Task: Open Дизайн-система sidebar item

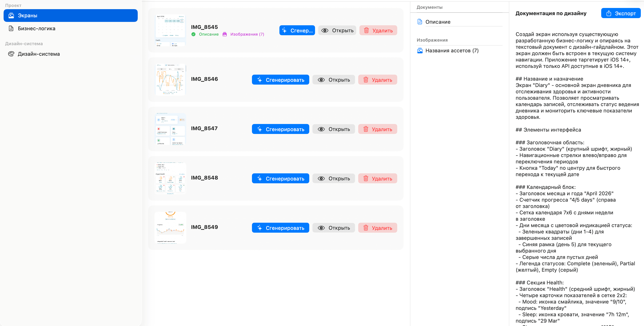Action: pos(39,54)
